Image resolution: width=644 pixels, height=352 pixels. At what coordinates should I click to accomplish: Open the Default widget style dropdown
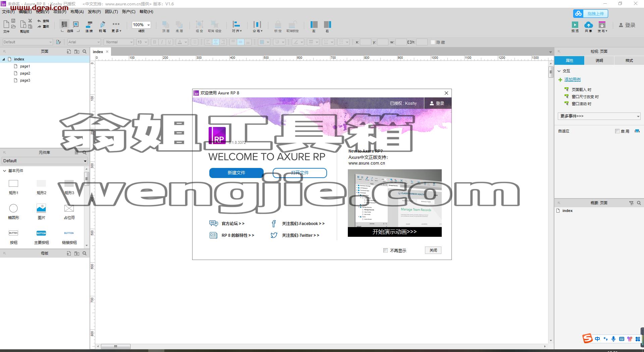[28, 42]
